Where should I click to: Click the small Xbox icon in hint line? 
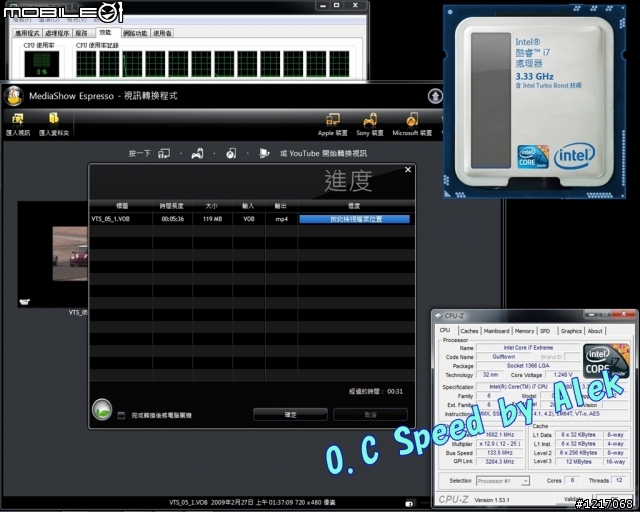pyautogui.click(x=231, y=154)
